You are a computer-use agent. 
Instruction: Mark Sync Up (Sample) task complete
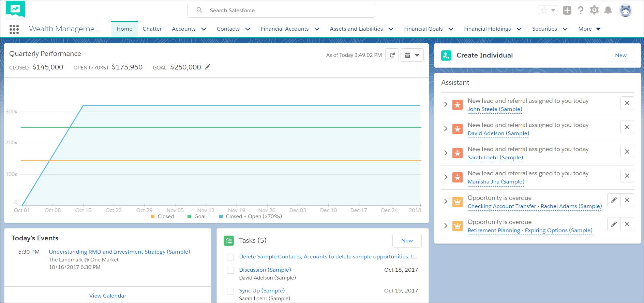(230, 291)
